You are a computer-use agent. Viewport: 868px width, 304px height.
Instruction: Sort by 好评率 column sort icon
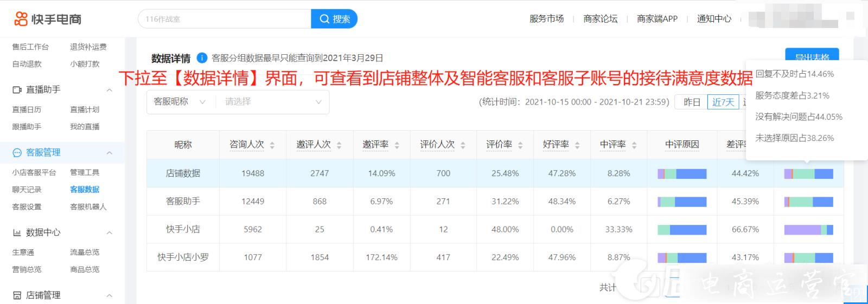point(577,145)
